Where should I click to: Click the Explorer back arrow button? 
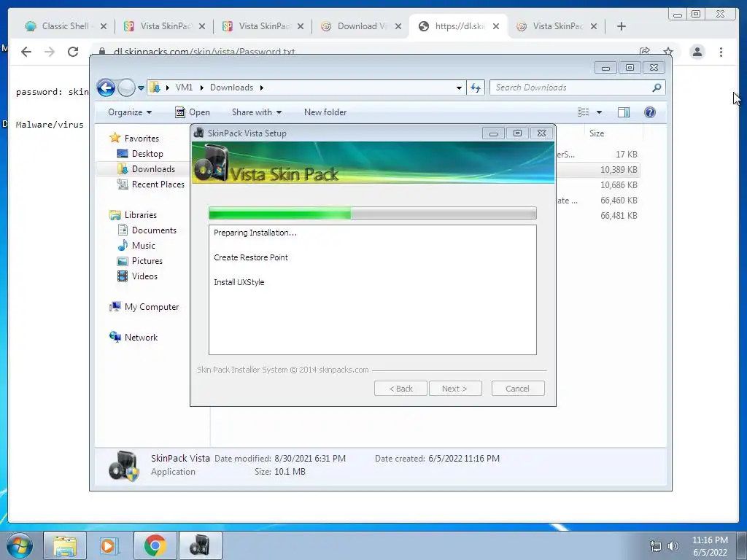pyautogui.click(x=106, y=87)
